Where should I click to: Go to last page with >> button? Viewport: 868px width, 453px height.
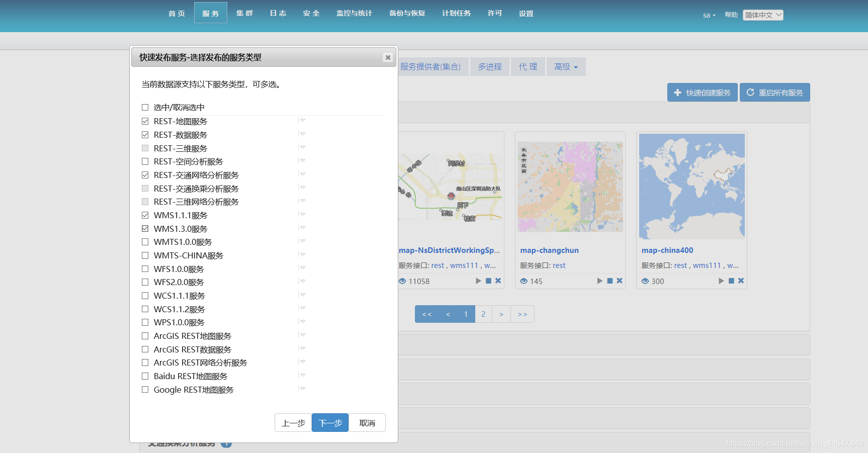point(523,314)
